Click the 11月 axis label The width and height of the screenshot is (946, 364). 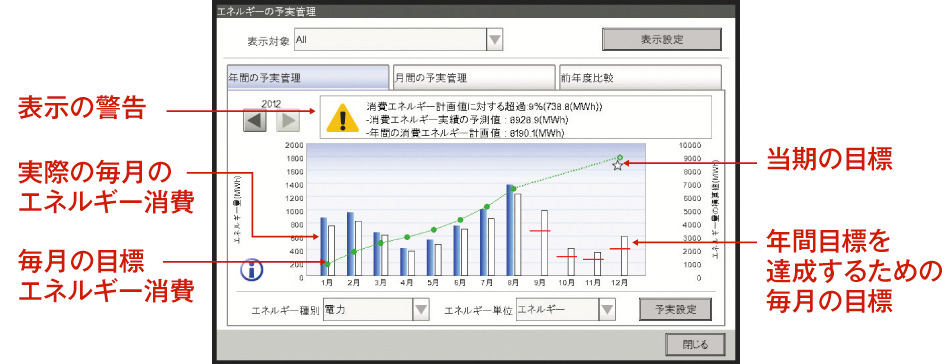pos(593,283)
